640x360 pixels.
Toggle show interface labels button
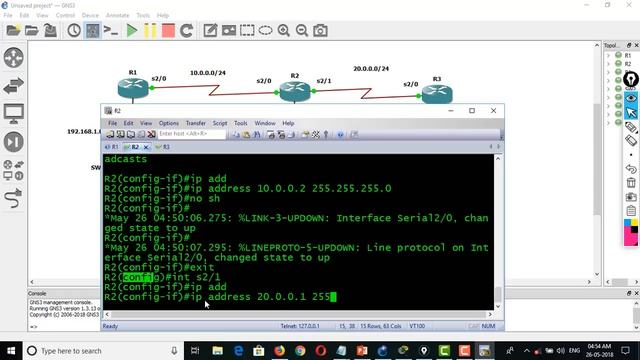tap(92, 31)
